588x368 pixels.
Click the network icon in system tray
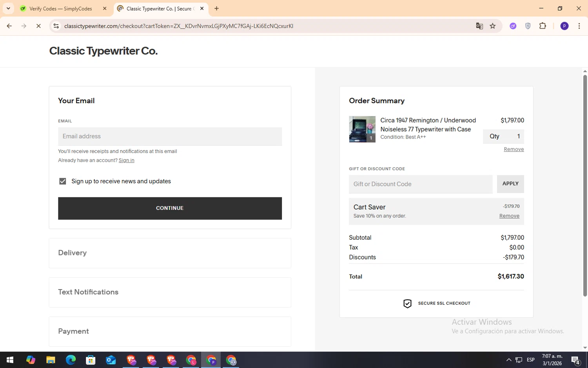[519, 360]
